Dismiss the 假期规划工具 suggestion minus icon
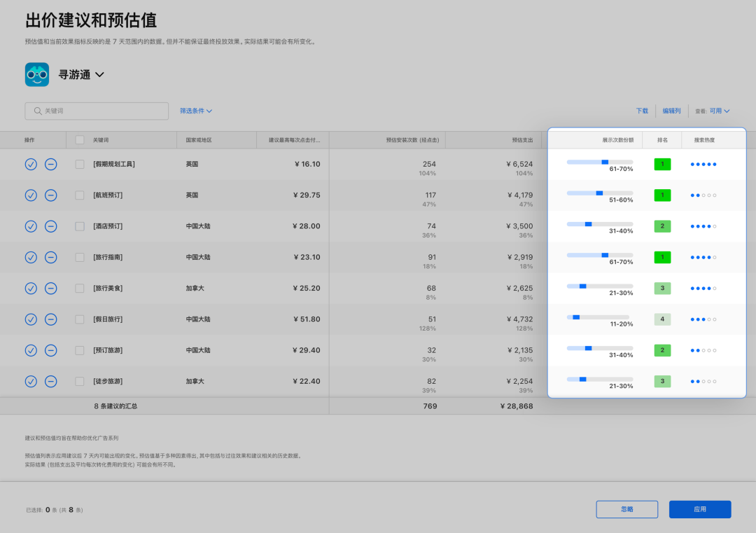756x533 pixels. [50, 165]
